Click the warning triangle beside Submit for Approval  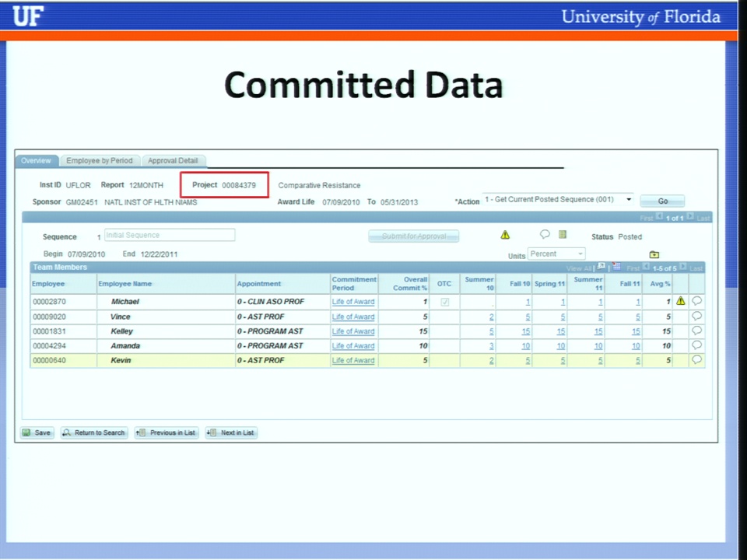[x=505, y=235]
